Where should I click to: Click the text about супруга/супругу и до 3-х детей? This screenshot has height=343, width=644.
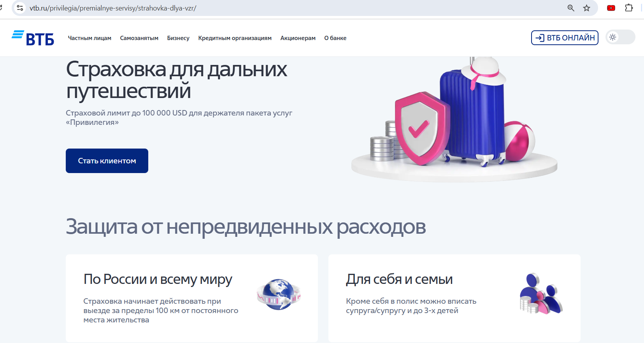pyautogui.click(x=411, y=306)
